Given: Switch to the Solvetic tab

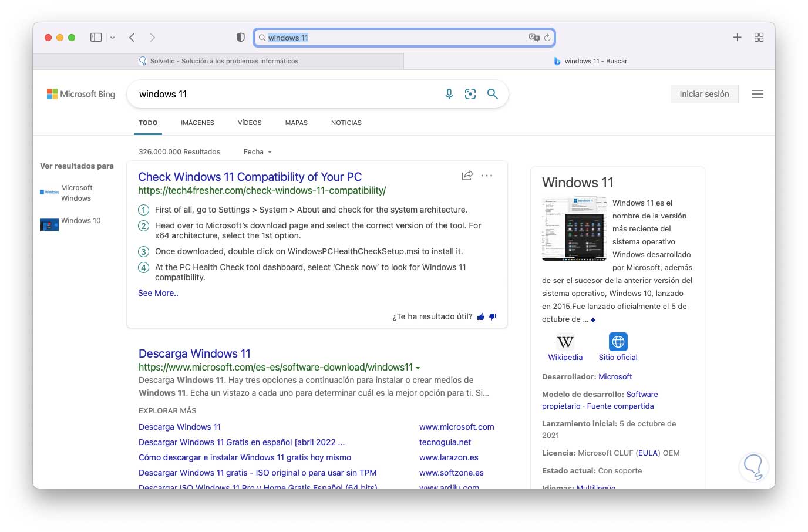Looking at the screenshot, I should click(218, 61).
